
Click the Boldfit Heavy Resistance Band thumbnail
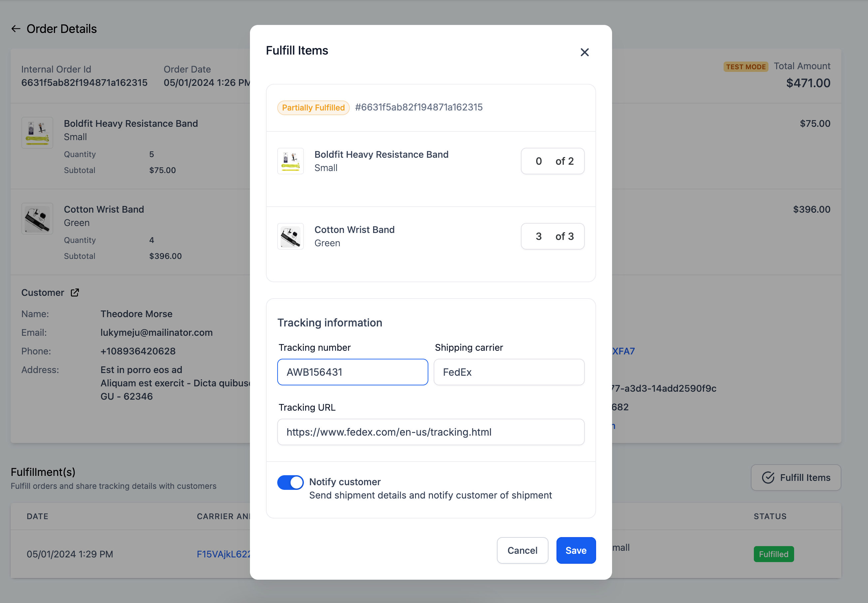tap(291, 160)
